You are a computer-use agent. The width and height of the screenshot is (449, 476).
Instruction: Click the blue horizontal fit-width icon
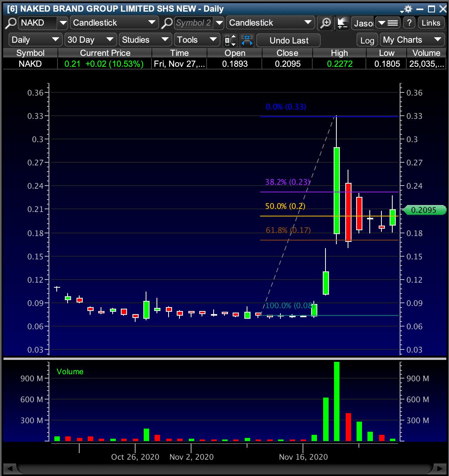tap(247, 40)
